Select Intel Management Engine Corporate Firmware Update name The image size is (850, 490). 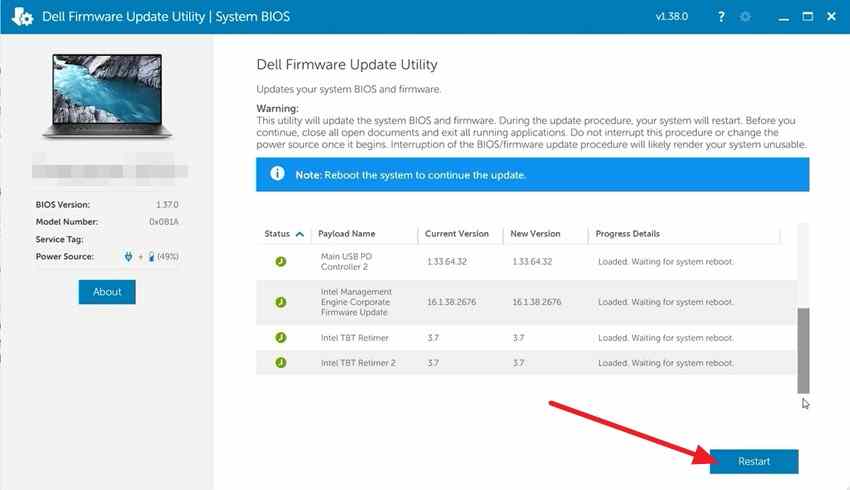[356, 302]
